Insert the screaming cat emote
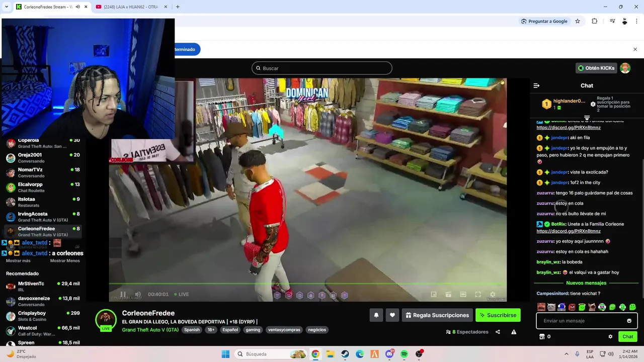644x362 pixels. 592,307
